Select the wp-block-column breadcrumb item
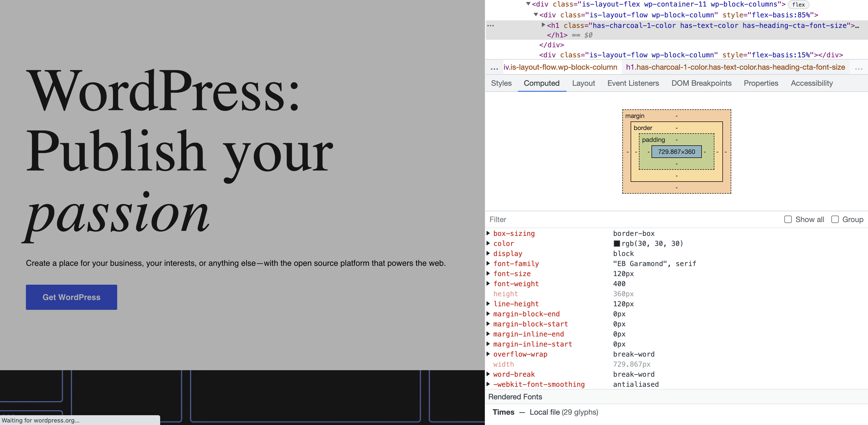 (560, 67)
